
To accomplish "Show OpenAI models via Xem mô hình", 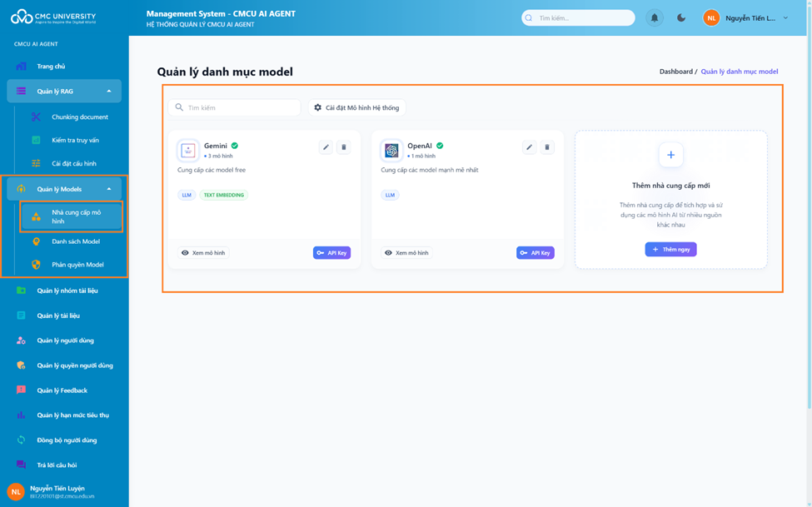I will point(406,253).
